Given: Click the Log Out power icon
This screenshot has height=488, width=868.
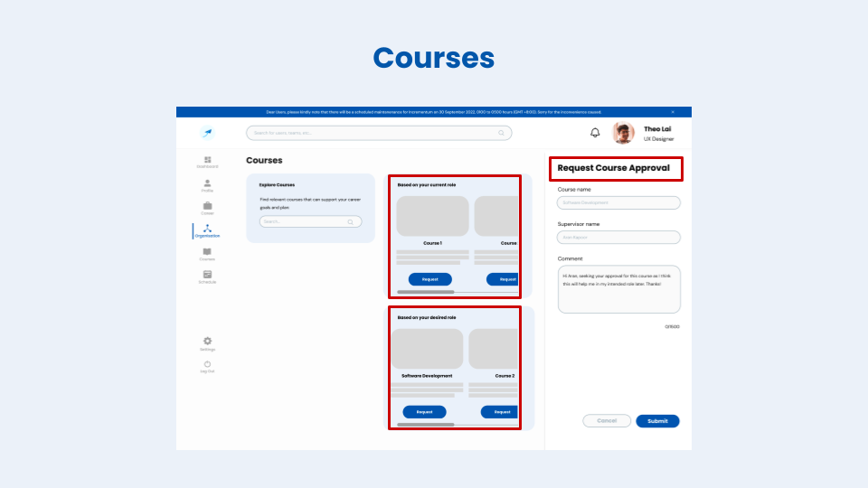Looking at the screenshot, I should click(x=208, y=364).
